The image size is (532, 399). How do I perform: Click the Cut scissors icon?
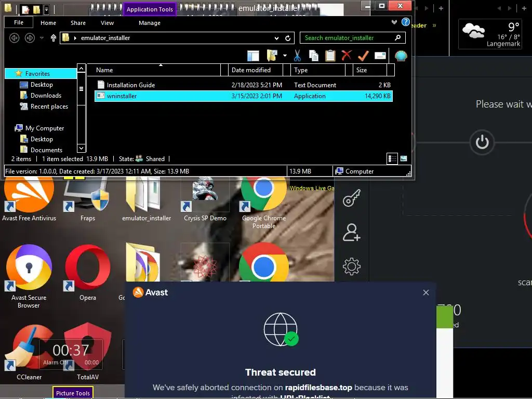click(297, 55)
